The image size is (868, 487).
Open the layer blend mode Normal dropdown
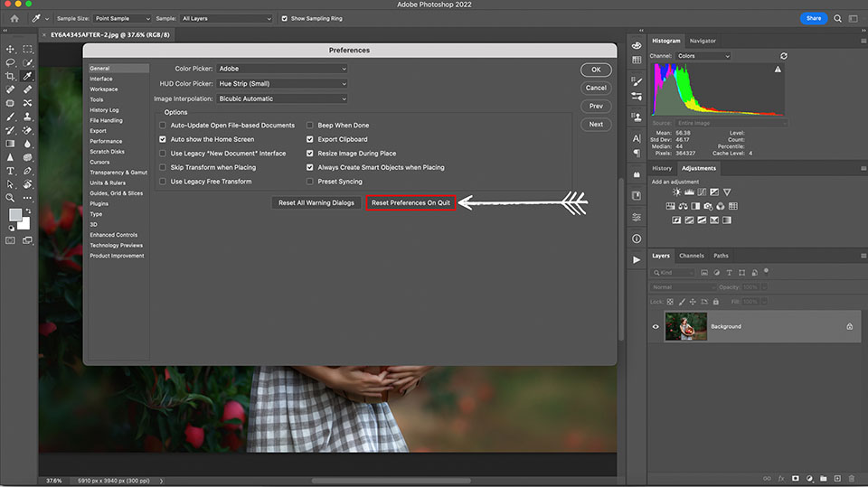tap(682, 287)
